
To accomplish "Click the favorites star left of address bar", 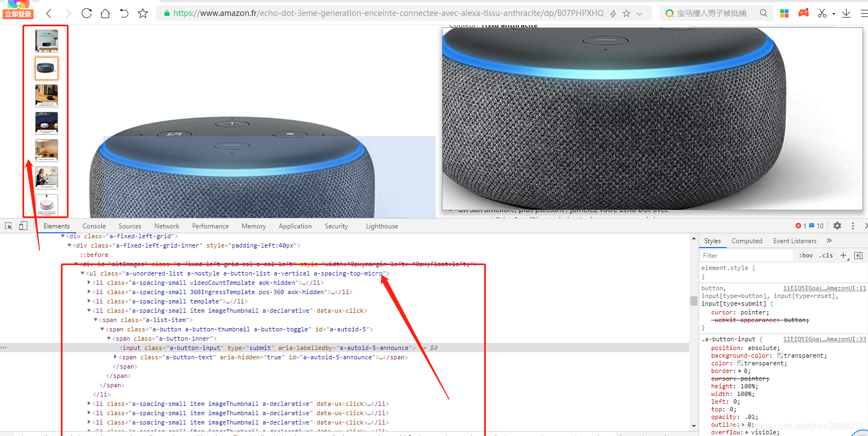I will click(143, 13).
